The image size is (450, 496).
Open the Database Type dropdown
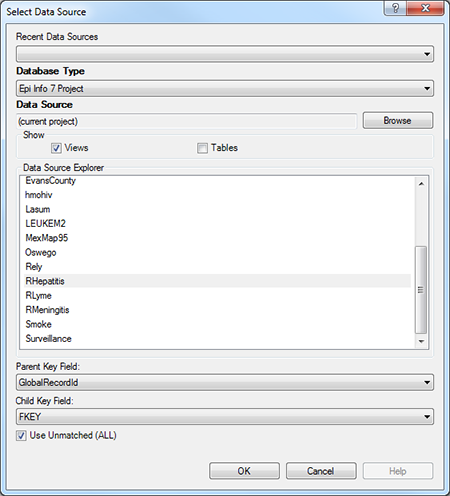pos(225,88)
